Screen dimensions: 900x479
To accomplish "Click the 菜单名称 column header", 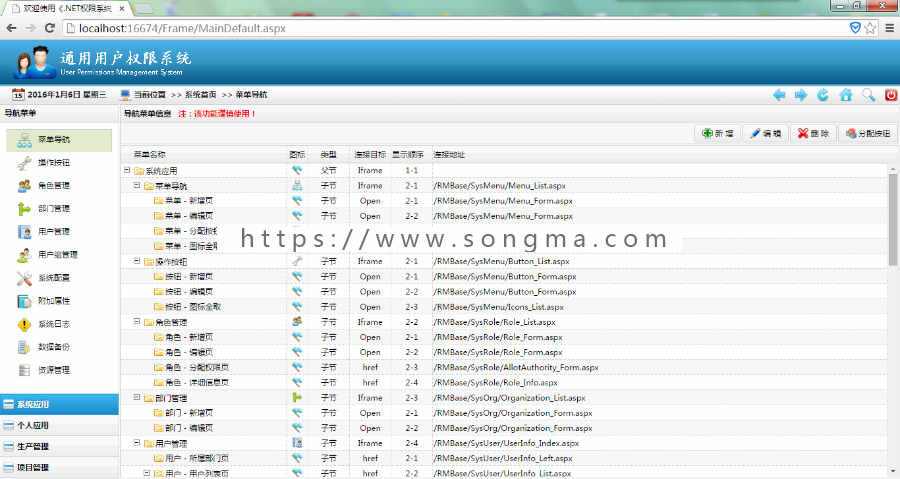I will (x=149, y=155).
